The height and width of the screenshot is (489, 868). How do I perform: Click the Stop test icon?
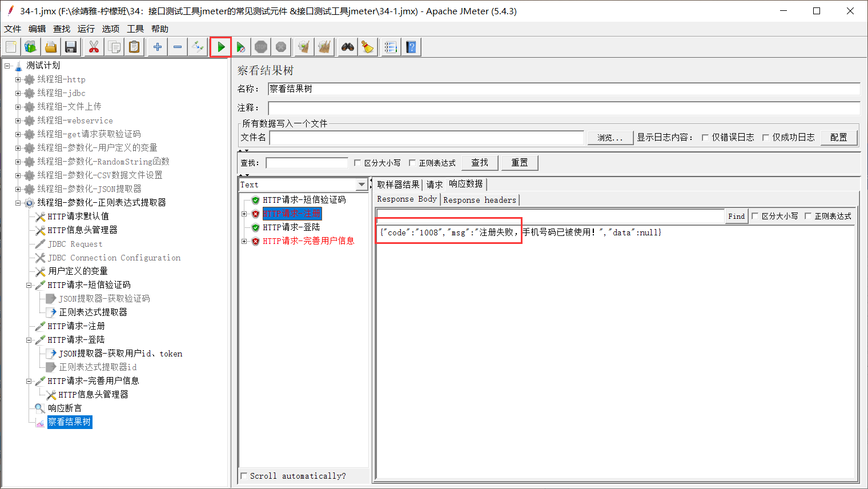[261, 47]
